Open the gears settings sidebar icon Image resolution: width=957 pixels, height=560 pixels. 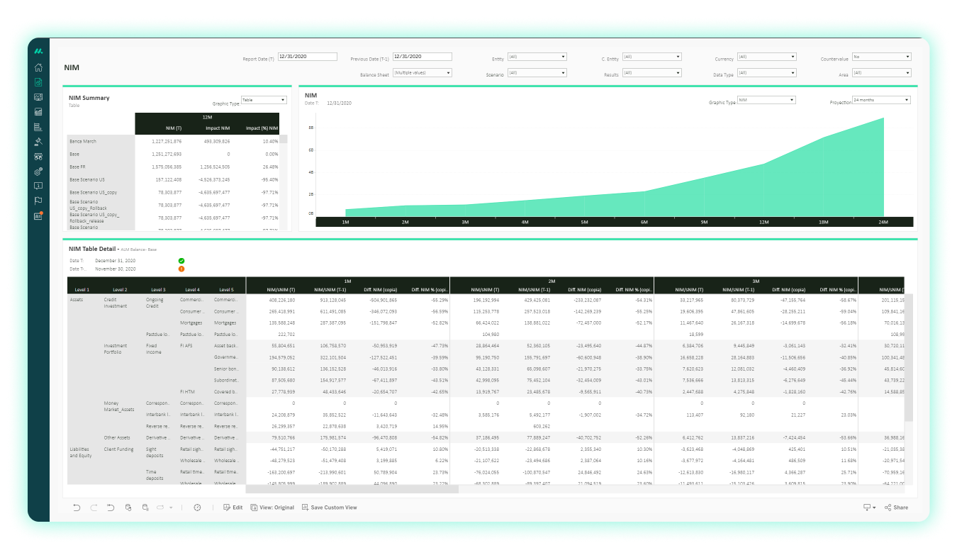click(38, 172)
